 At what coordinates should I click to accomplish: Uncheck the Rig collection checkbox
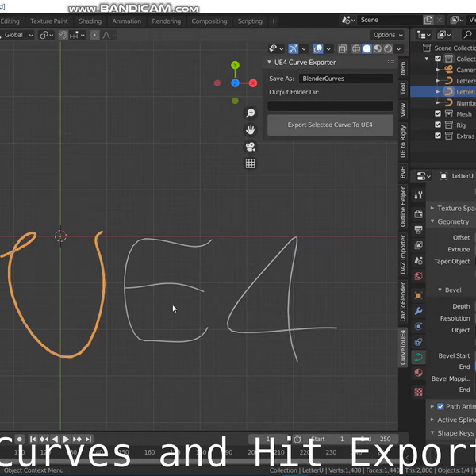(x=438, y=125)
